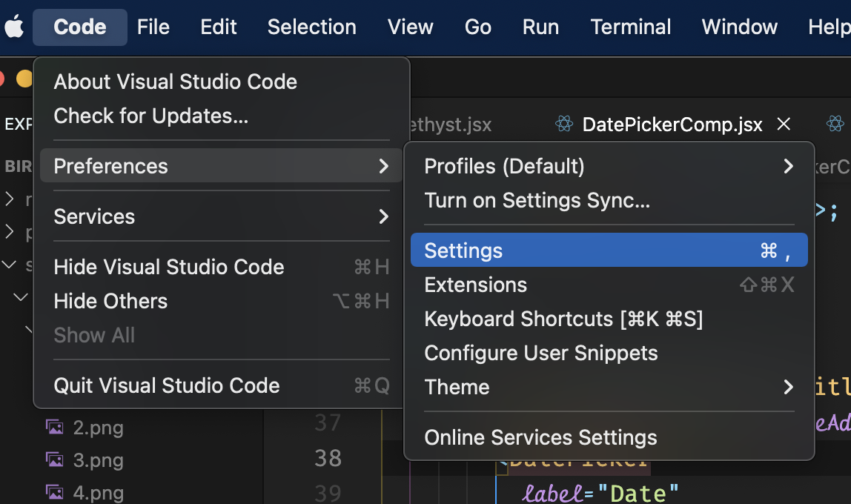Open the Terminal menu in menu bar
Viewport: 851px width, 504px height.
click(x=630, y=27)
